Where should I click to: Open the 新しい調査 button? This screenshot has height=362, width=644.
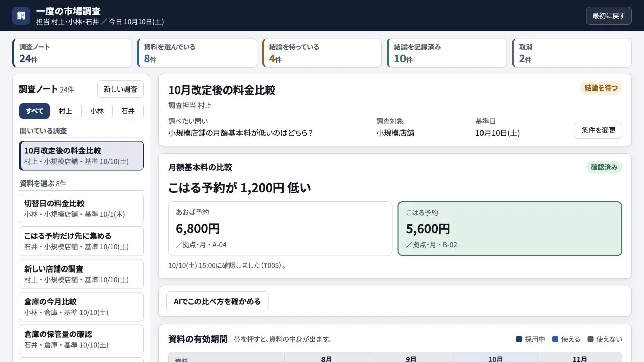(120, 89)
